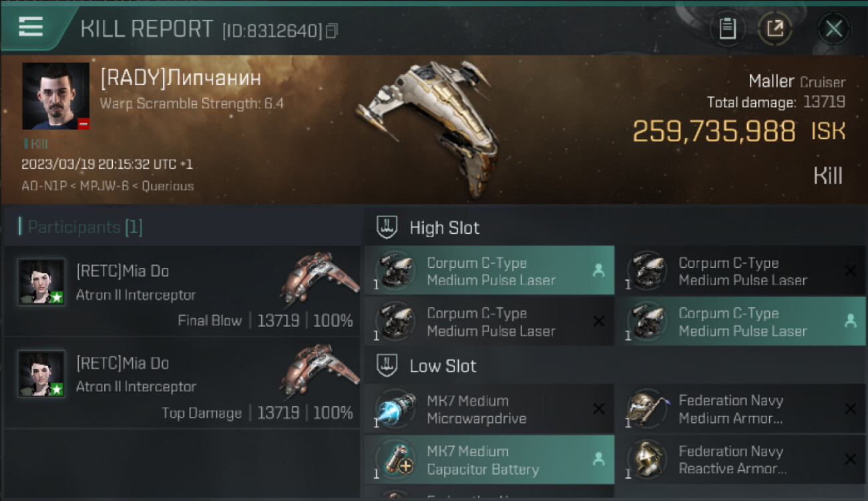Copy the kill report ID
Screen dimensions: 868x501
[x=332, y=31]
